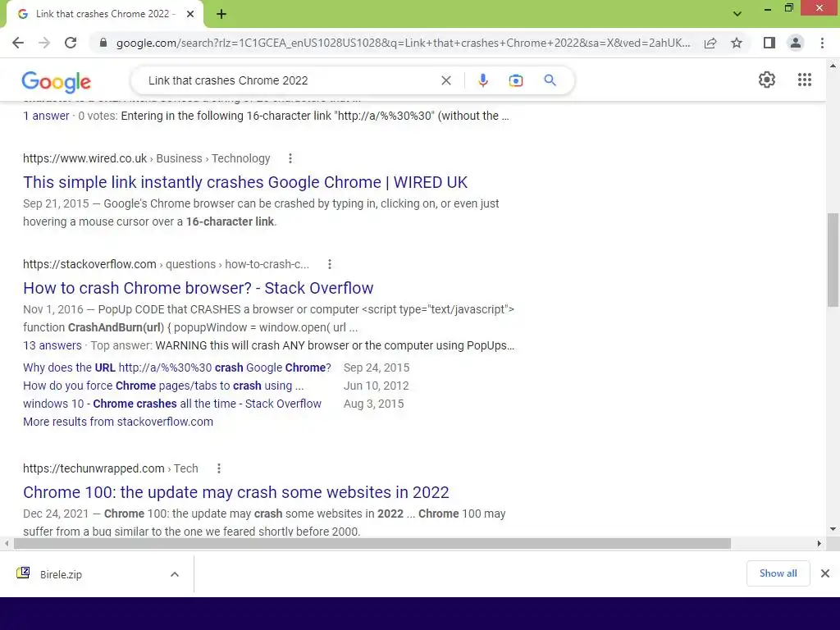Click the horizontal scrollbar thumb
Viewport: 840px width, 630px height.
point(372,543)
